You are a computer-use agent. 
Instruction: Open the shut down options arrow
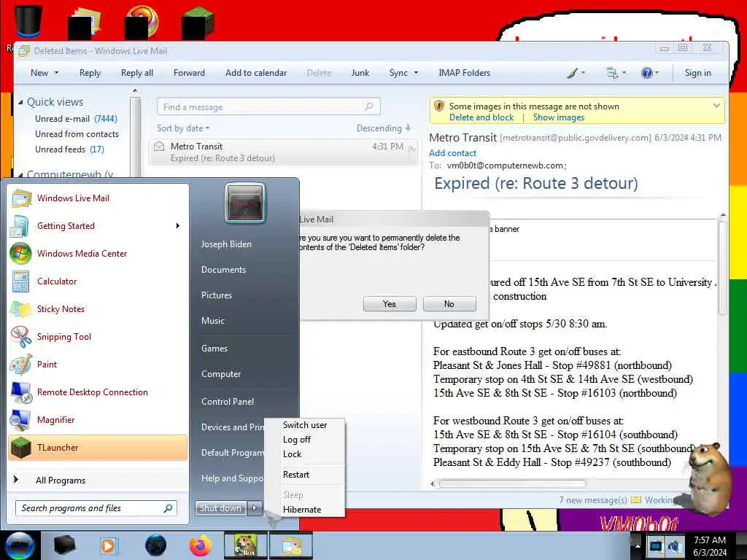(255, 508)
